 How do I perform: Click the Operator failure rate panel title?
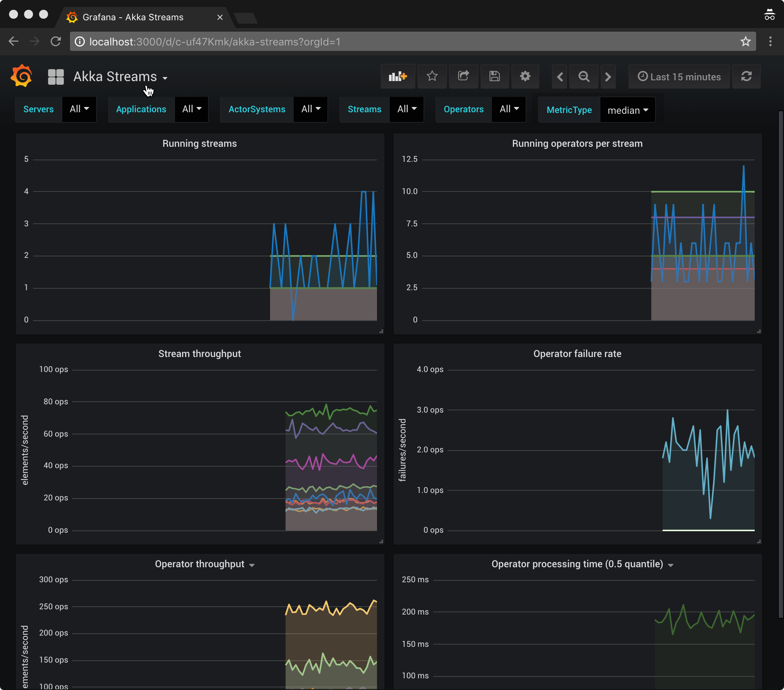[x=577, y=354]
